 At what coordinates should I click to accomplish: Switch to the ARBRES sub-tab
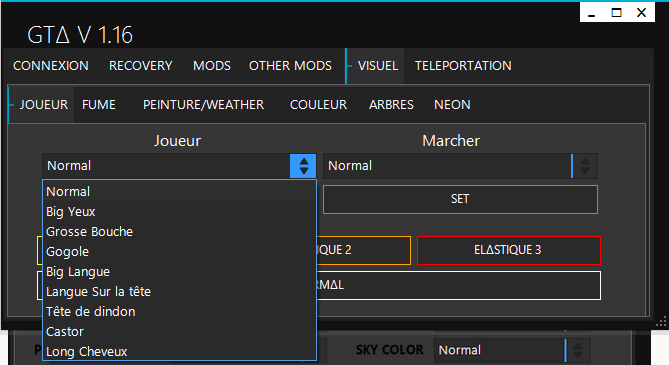(391, 105)
